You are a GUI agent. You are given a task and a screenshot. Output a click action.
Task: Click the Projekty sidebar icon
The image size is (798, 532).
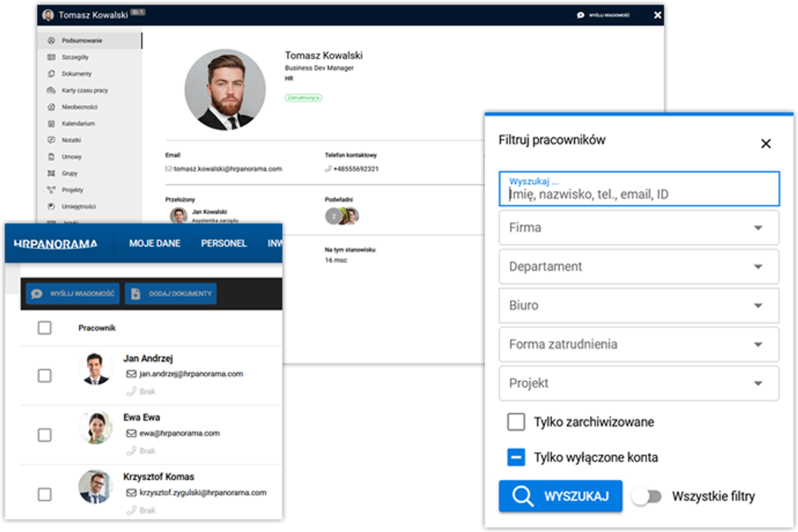(51, 190)
